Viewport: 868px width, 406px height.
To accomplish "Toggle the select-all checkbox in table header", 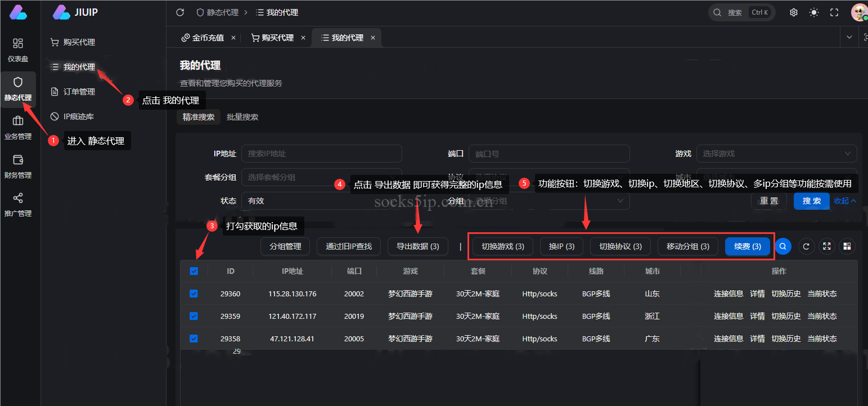I will pyautogui.click(x=194, y=270).
